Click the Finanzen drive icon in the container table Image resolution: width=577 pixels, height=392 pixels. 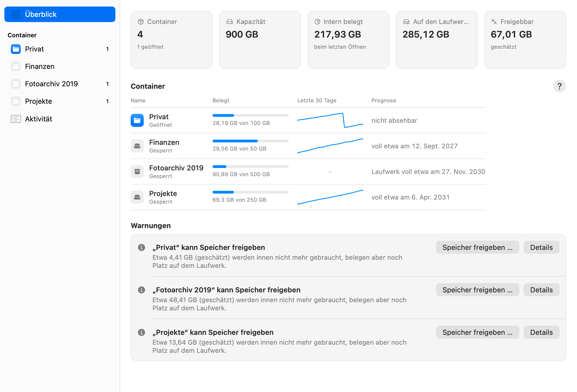click(x=137, y=146)
